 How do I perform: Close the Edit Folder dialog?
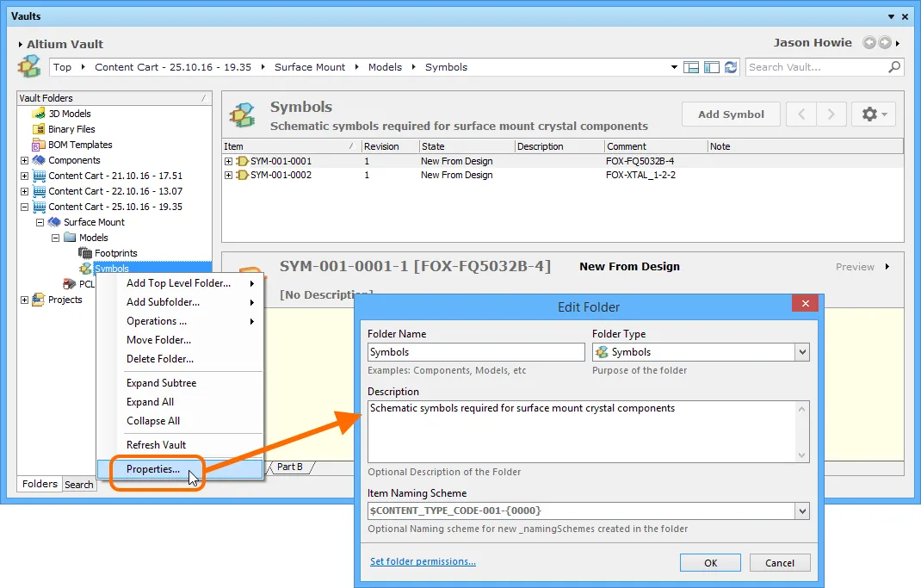coord(806,303)
